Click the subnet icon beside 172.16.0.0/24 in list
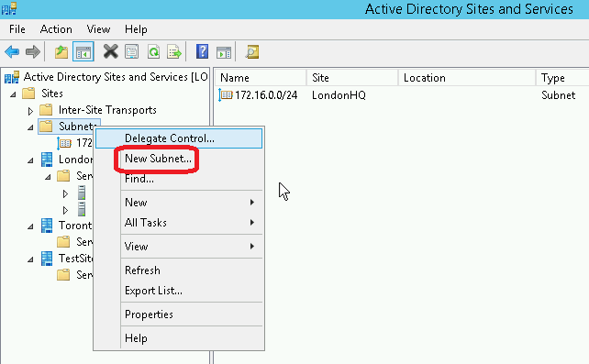 click(x=226, y=95)
